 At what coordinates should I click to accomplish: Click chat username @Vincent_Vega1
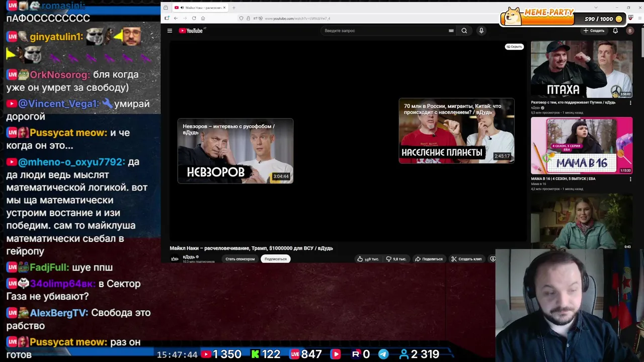pos(58,104)
